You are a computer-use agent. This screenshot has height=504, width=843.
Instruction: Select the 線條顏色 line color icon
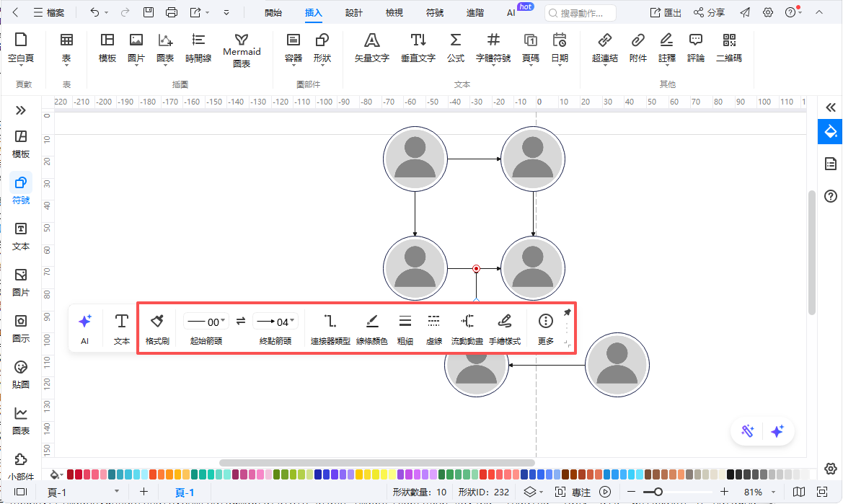[372, 322]
